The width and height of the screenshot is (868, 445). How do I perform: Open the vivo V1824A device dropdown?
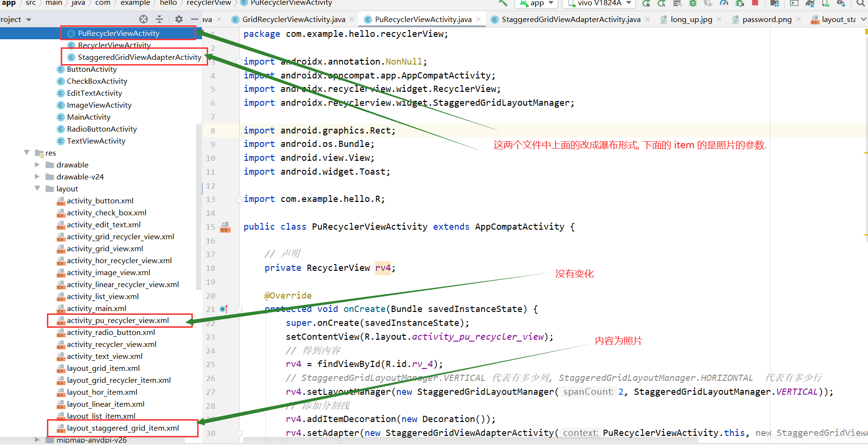[599, 3]
